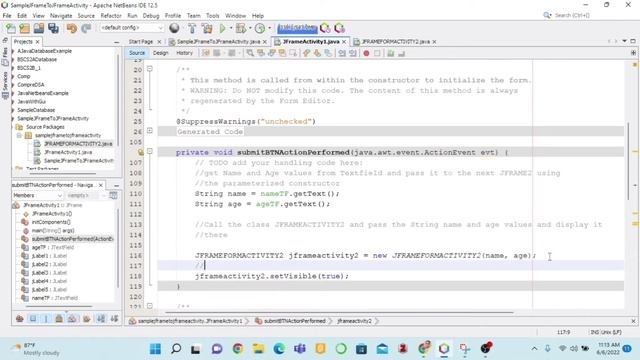Toggle Show Inner Classes filter in Navigator
The width and height of the screenshot is (640, 360).
coord(72,318)
